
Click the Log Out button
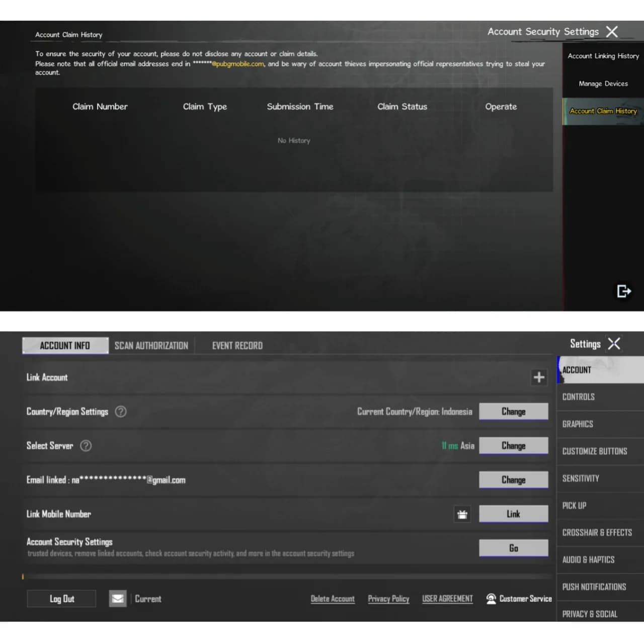tap(61, 599)
